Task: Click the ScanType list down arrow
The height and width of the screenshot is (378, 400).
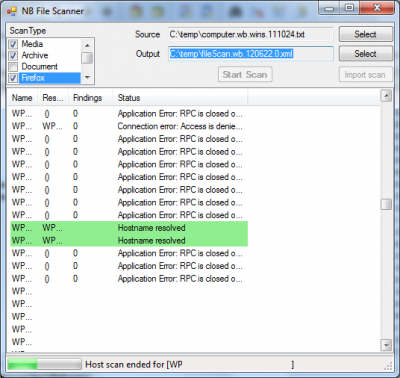Action: click(87, 77)
